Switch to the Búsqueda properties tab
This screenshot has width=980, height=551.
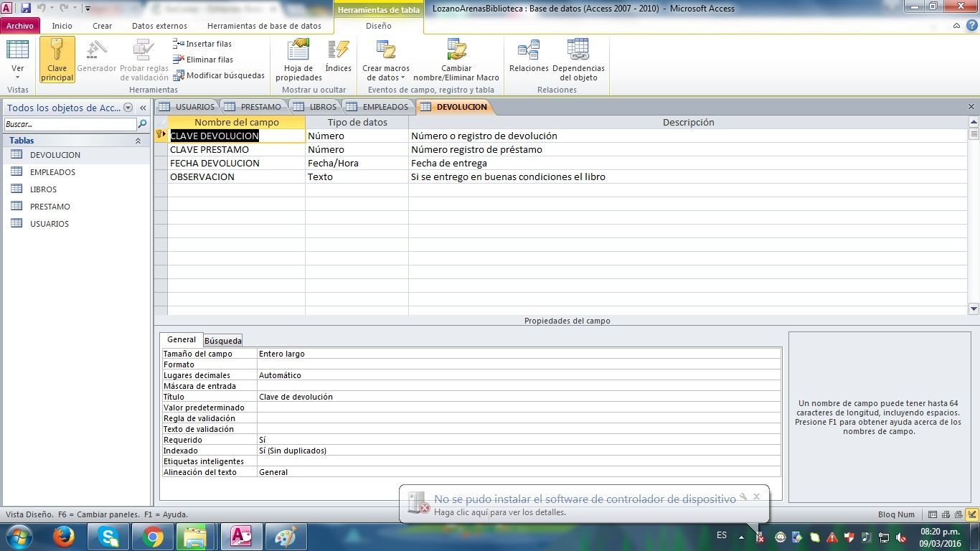222,340
